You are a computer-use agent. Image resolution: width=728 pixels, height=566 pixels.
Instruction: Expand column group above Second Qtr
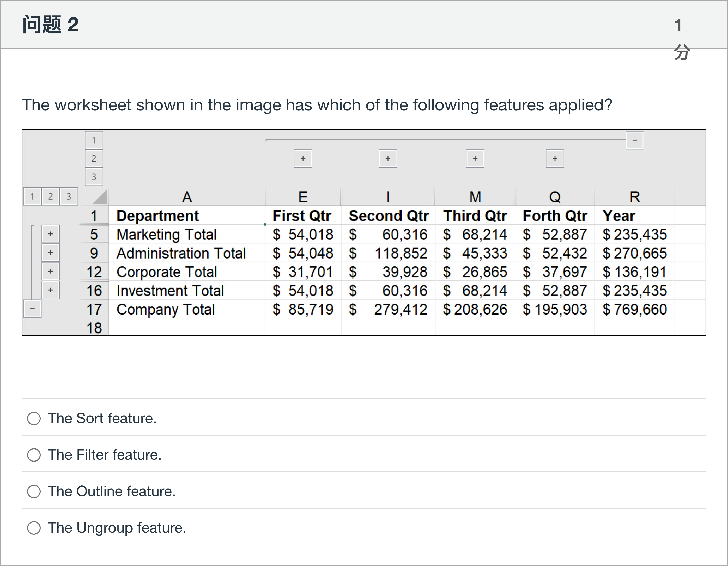(x=388, y=159)
